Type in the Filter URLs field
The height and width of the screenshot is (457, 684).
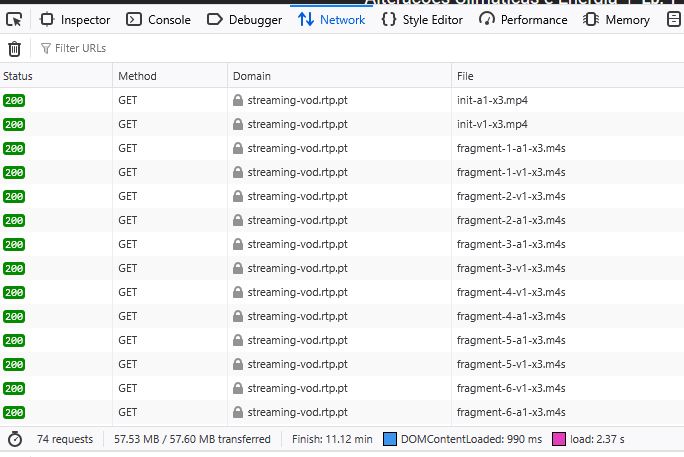tap(200, 48)
